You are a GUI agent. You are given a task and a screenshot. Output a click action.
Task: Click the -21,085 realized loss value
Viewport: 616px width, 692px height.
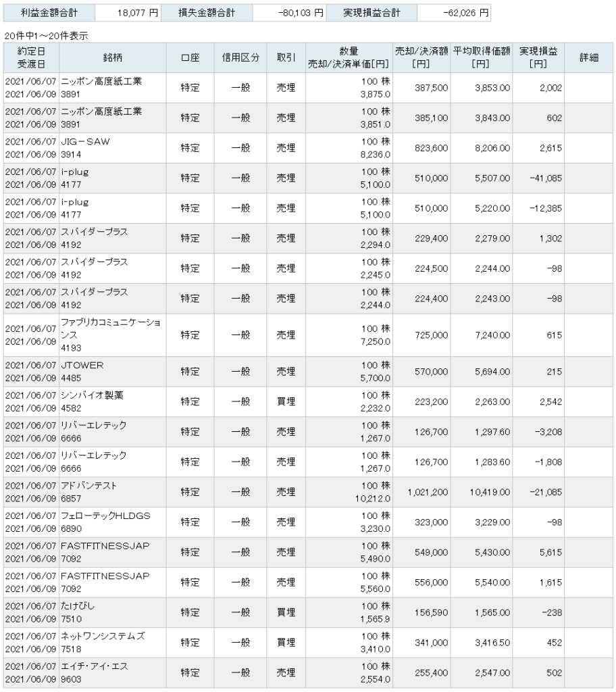coord(546,493)
